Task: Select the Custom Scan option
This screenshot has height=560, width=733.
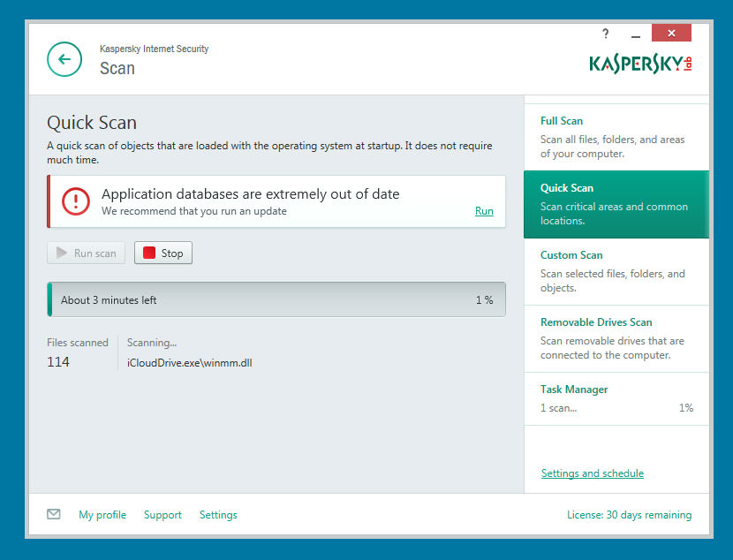Action: (616, 271)
